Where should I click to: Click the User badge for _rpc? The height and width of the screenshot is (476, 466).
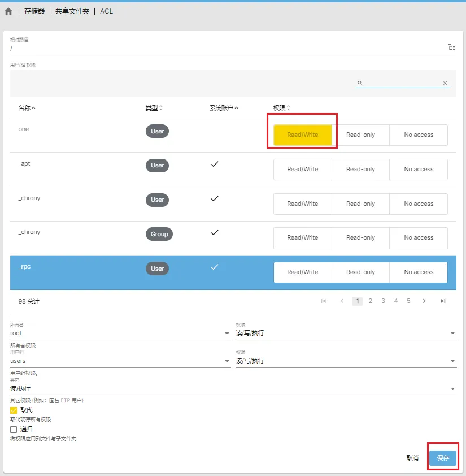pyautogui.click(x=157, y=269)
